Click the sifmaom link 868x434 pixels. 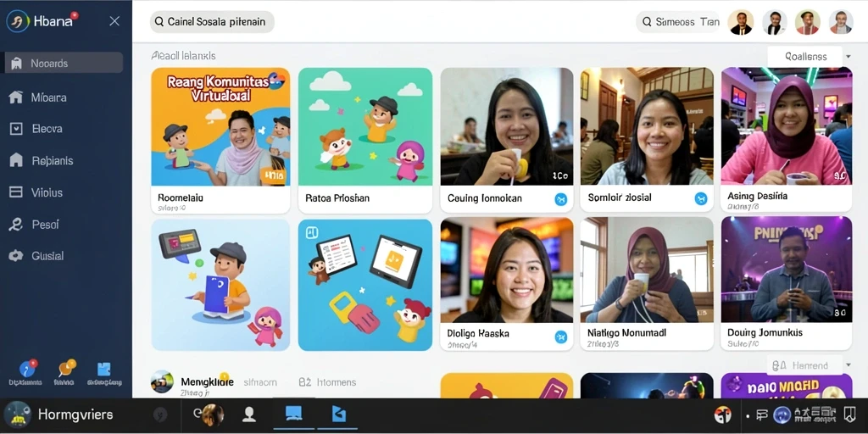click(260, 382)
